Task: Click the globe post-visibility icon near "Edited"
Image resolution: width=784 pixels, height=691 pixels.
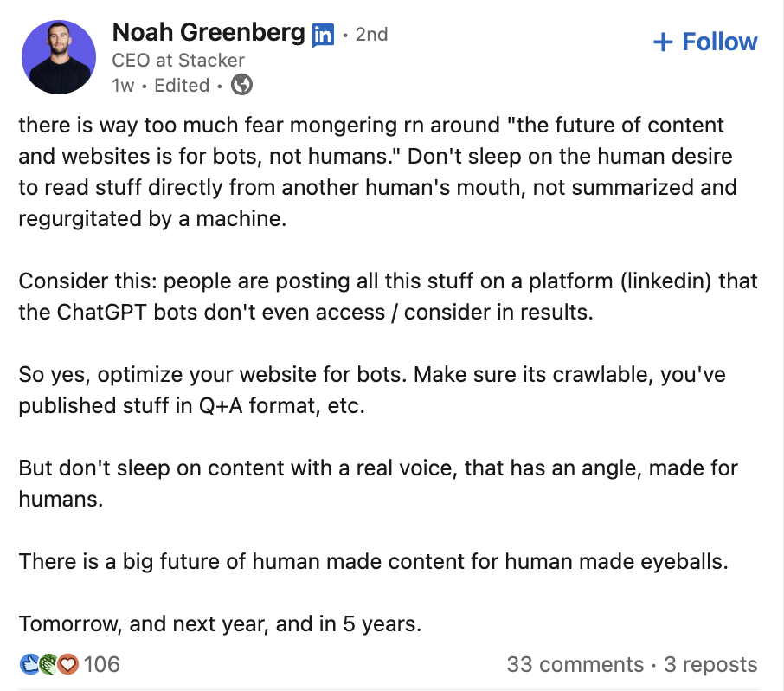Action: pyautogui.click(x=241, y=86)
